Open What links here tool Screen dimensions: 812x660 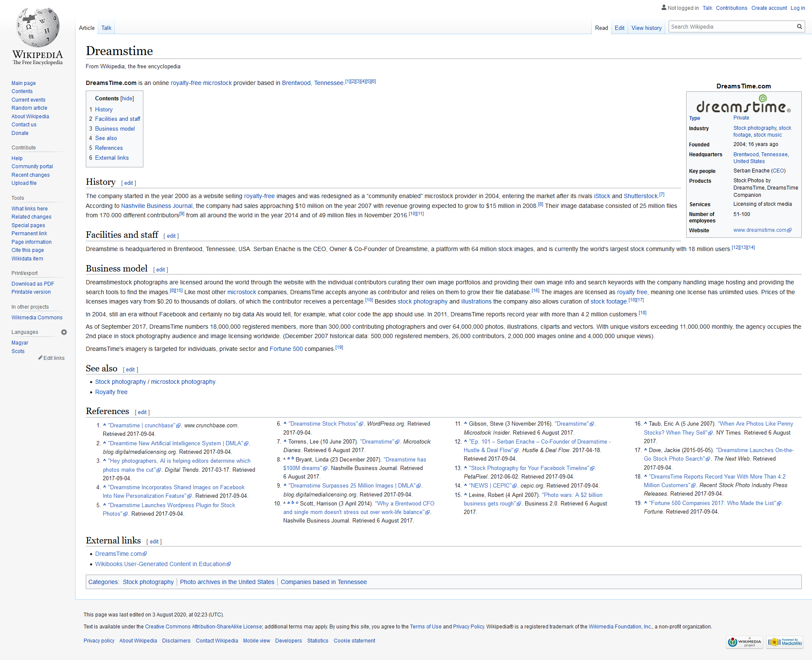point(29,208)
